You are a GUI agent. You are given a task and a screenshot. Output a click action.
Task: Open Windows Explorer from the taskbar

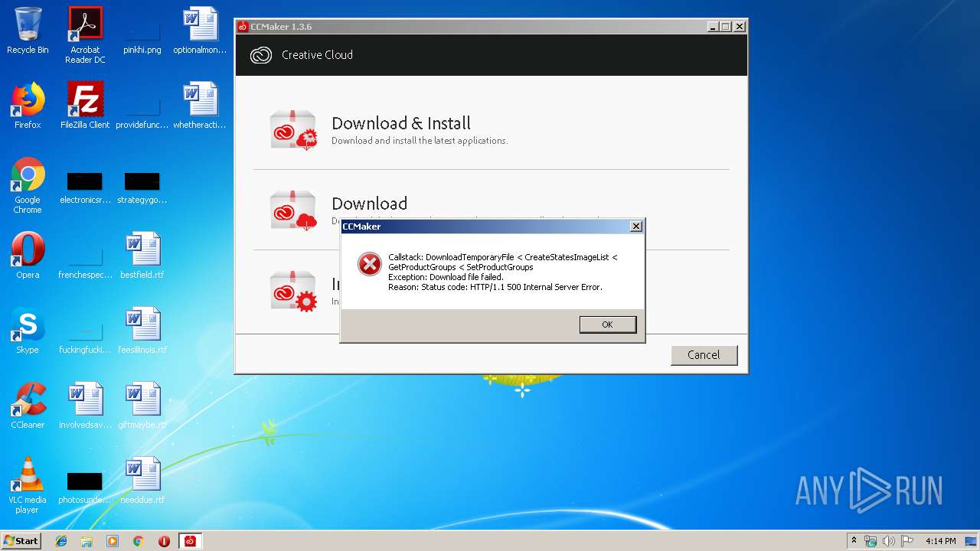tap(87, 541)
